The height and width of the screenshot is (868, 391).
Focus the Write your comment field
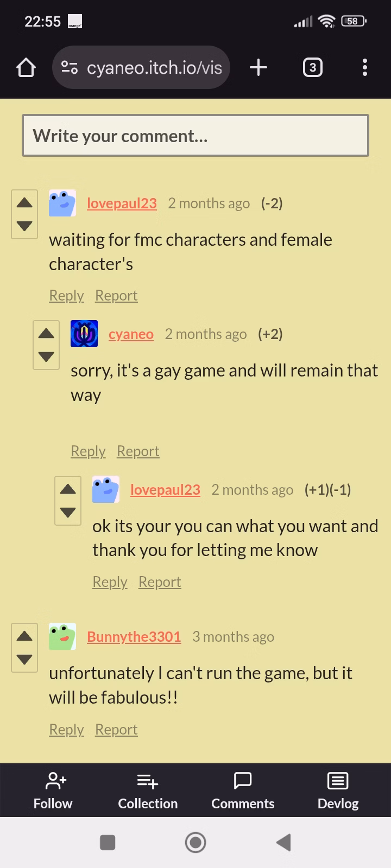(195, 136)
